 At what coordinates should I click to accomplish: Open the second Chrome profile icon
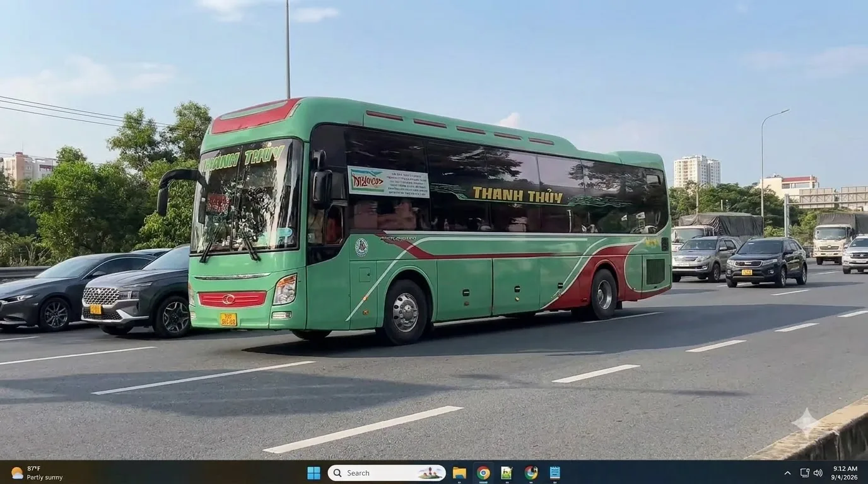tap(531, 473)
